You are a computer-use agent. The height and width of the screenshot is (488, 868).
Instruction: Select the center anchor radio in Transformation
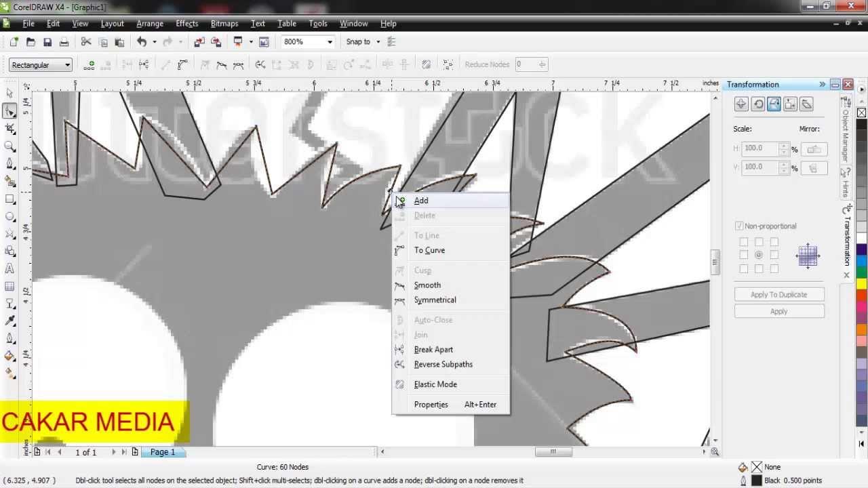759,255
